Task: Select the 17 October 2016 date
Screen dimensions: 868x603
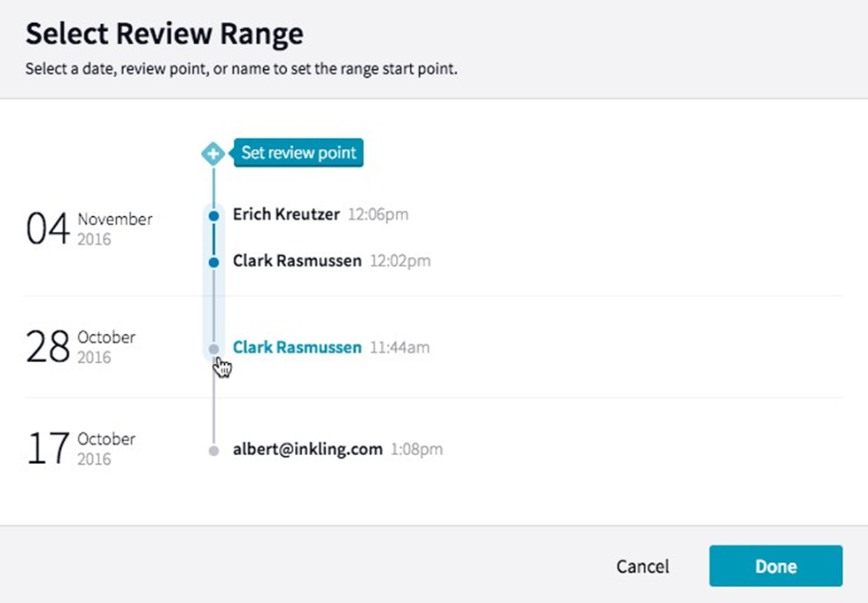Action: click(80, 449)
